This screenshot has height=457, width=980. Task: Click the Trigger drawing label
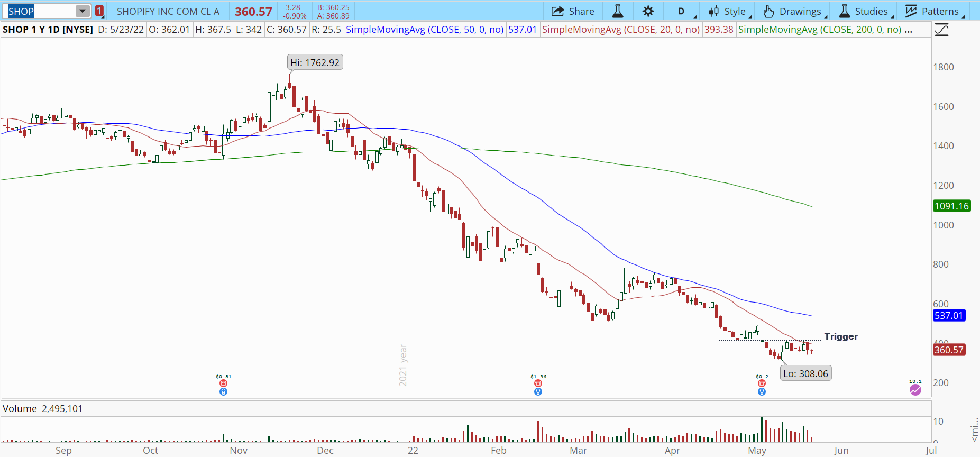click(x=841, y=336)
